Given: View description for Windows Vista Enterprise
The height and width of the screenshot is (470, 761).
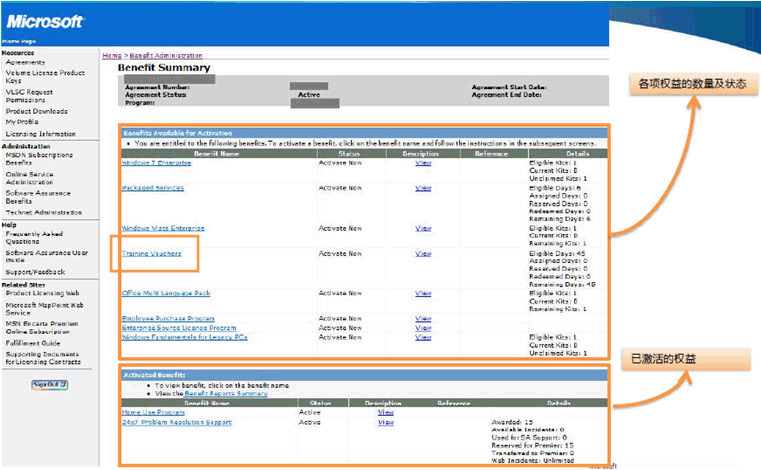Looking at the screenshot, I should point(423,228).
